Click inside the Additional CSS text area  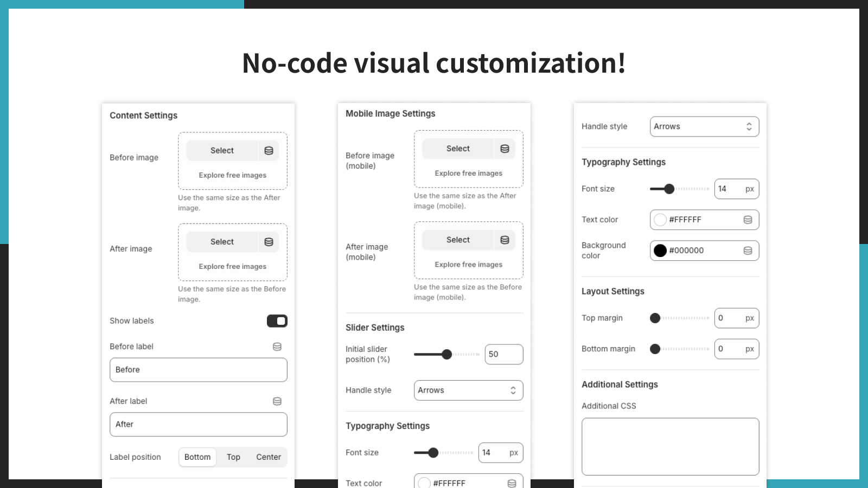[670, 446]
